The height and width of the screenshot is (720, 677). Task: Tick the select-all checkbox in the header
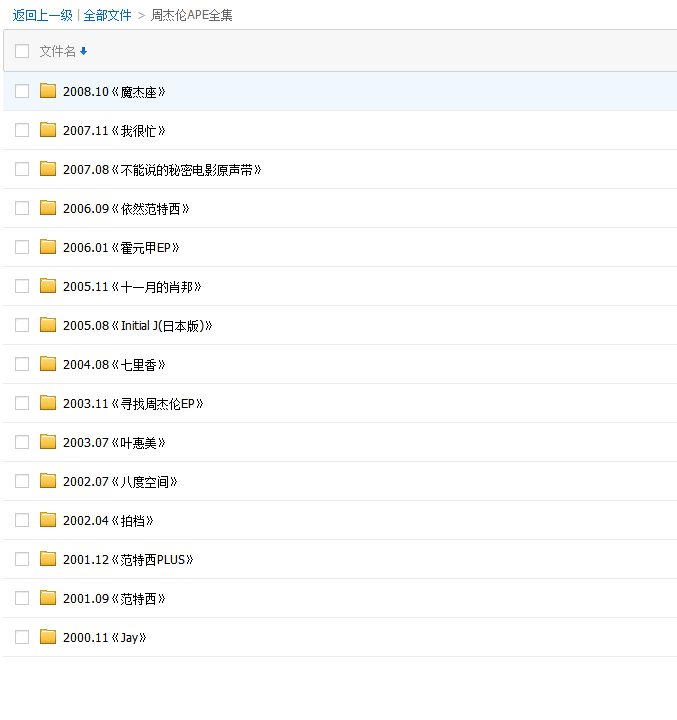pos(22,51)
